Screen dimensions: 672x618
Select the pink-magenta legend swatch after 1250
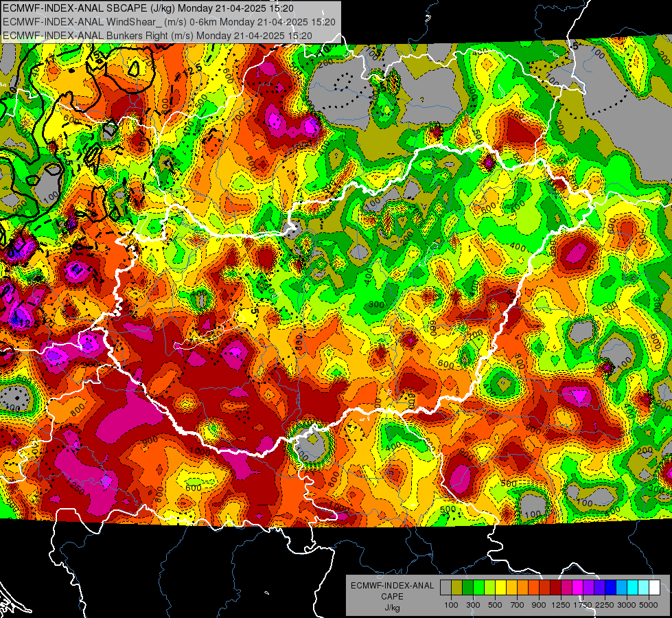point(566,588)
